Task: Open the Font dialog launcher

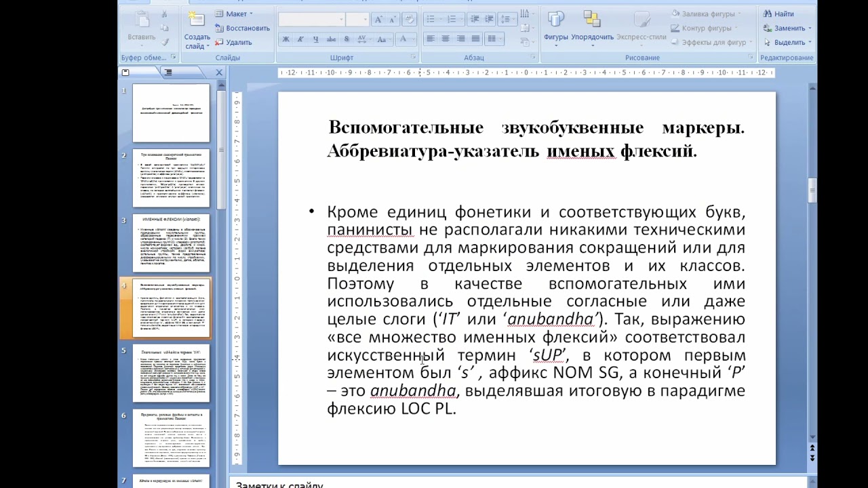Action: (414, 58)
